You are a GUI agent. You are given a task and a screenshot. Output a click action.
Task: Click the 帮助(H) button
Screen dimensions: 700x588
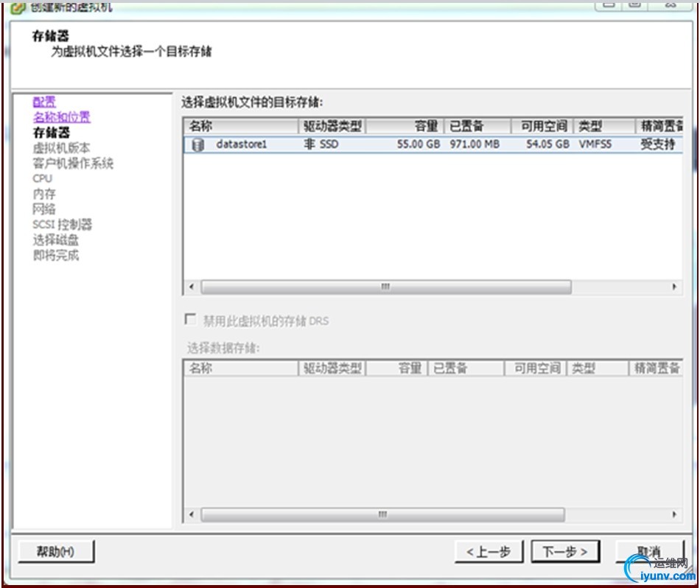(56, 551)
